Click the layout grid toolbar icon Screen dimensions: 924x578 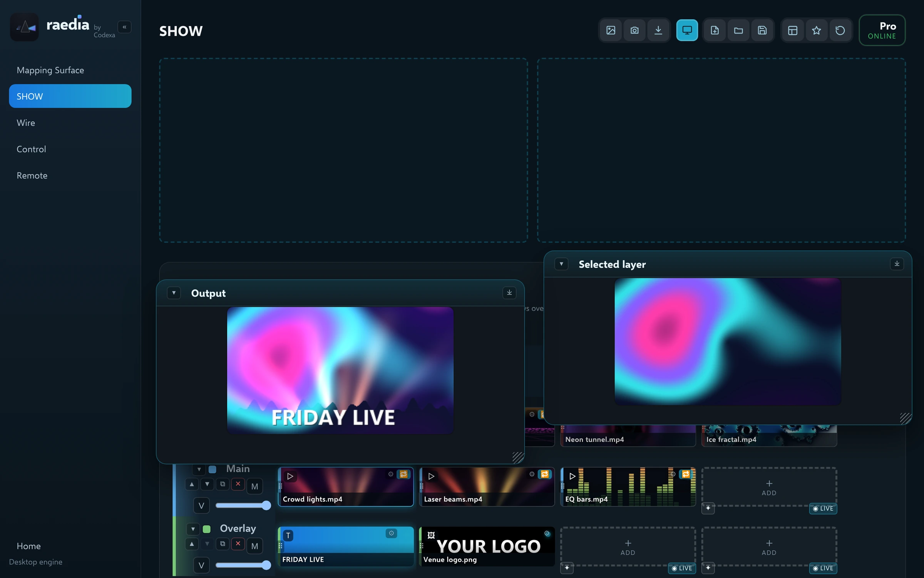click(793, 30)
